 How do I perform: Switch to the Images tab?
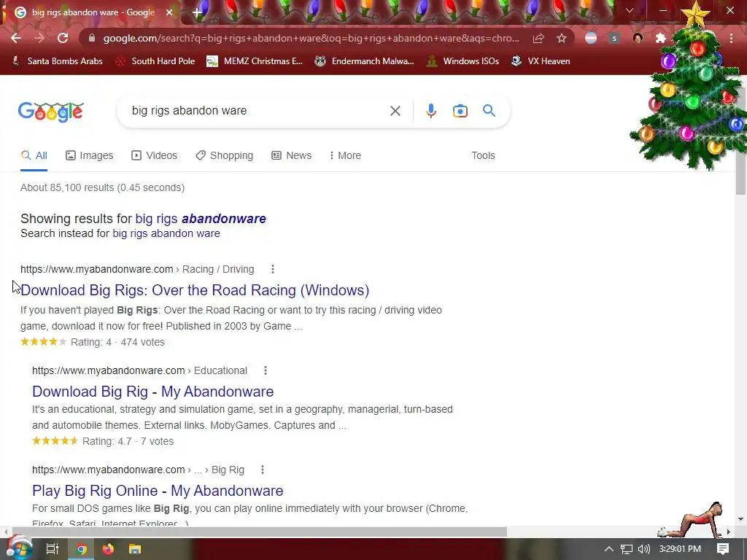pyautogui.click(x=90, y=155)
